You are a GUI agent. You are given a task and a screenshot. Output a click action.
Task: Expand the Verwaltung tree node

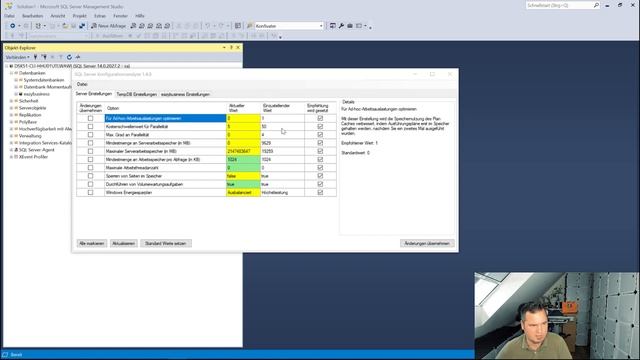tap(11, 136)
